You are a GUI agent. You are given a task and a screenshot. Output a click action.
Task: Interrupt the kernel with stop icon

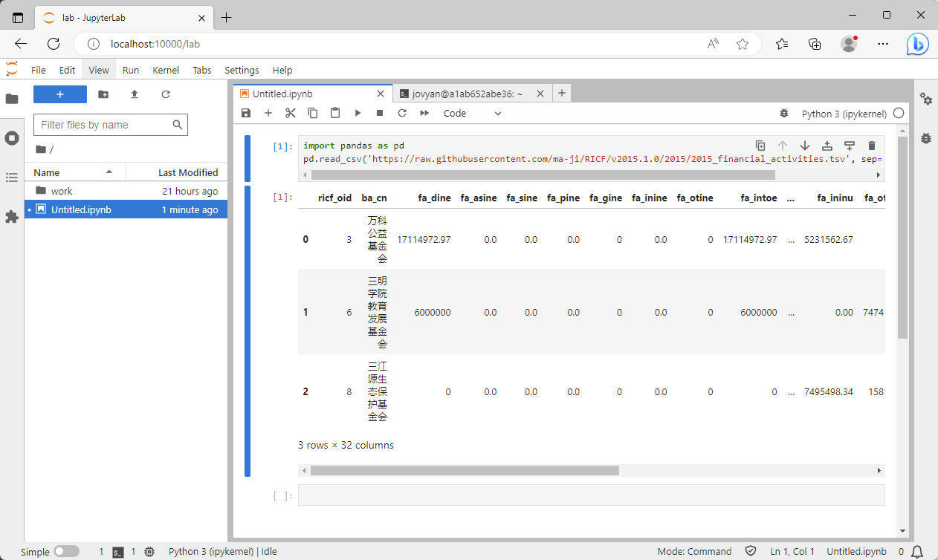tap(379, 113)
